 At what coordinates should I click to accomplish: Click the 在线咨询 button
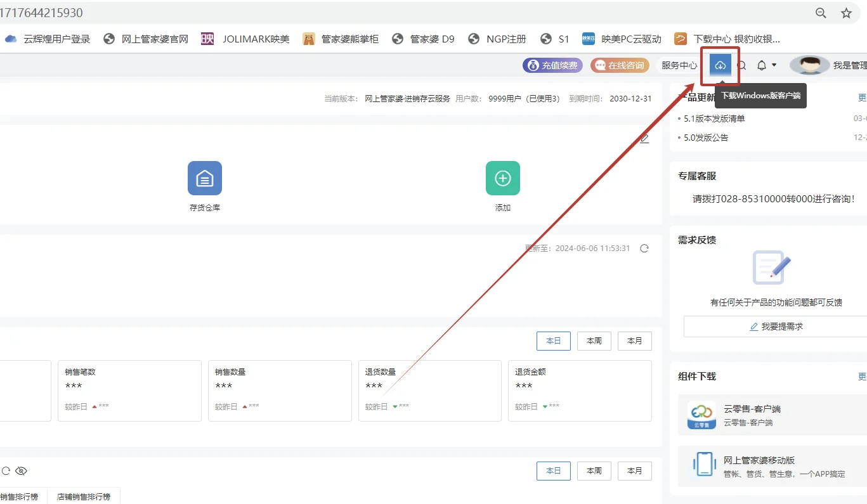[x=620, y=65]
